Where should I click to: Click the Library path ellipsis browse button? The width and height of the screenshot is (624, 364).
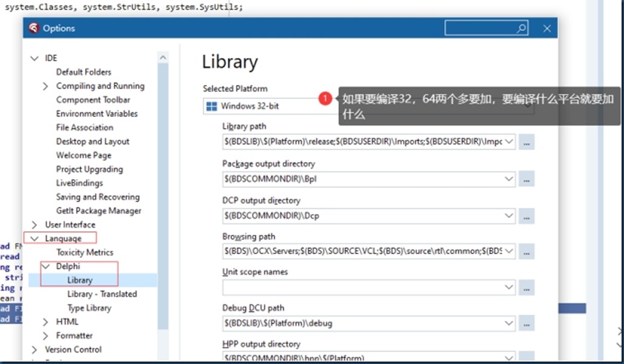pyautogui.click(x=526, y=142)
